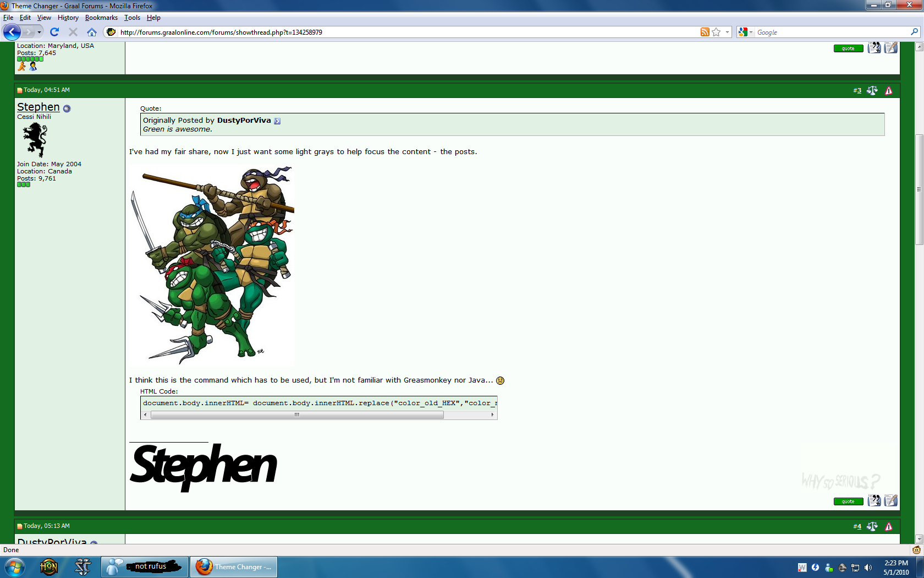Click the code box right scroll arrow
This screenshot has height=578, width=924.
click(492, 415)
